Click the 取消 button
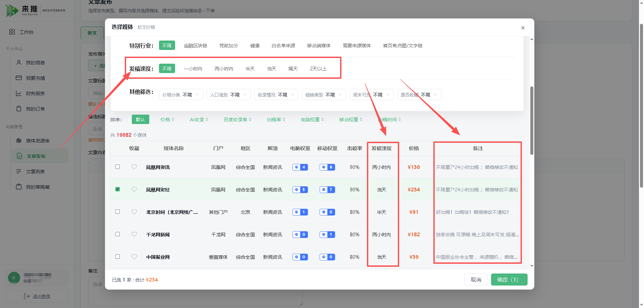The image size is (644, 308). tap(476, 280)
